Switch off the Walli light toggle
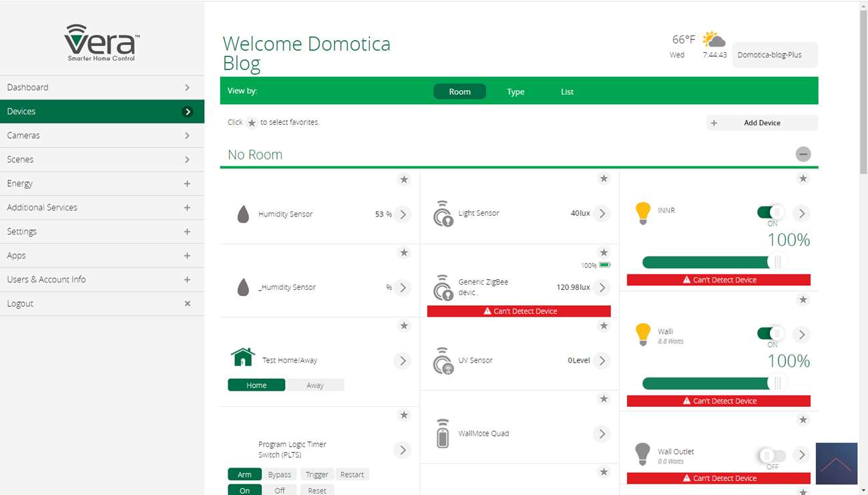The width and height of the screenshot is (868, 495). [771, 333]
